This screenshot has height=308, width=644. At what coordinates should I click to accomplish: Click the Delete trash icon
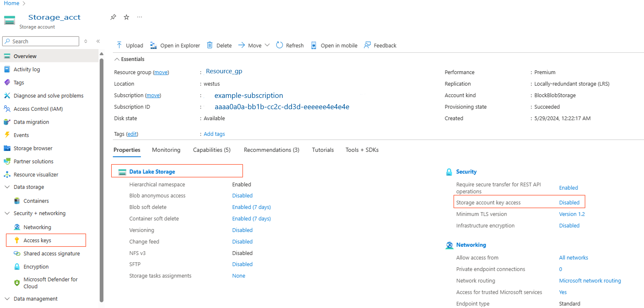210,45
